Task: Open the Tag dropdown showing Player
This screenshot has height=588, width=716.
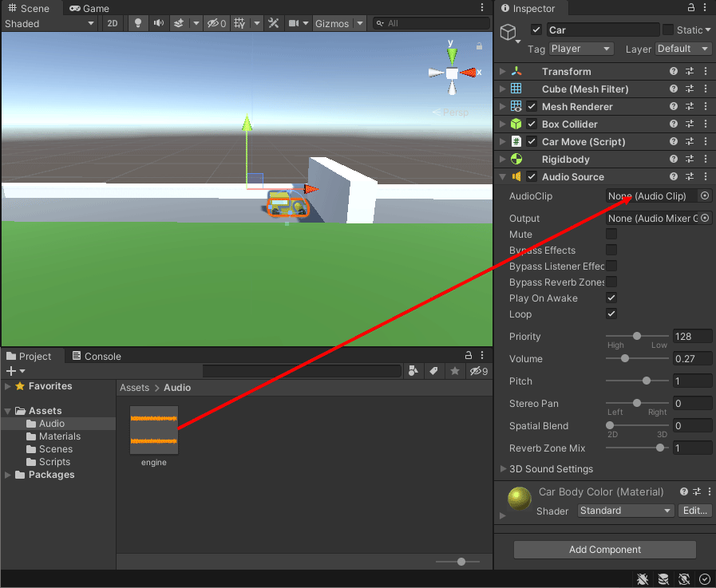Action: [581, 49]
